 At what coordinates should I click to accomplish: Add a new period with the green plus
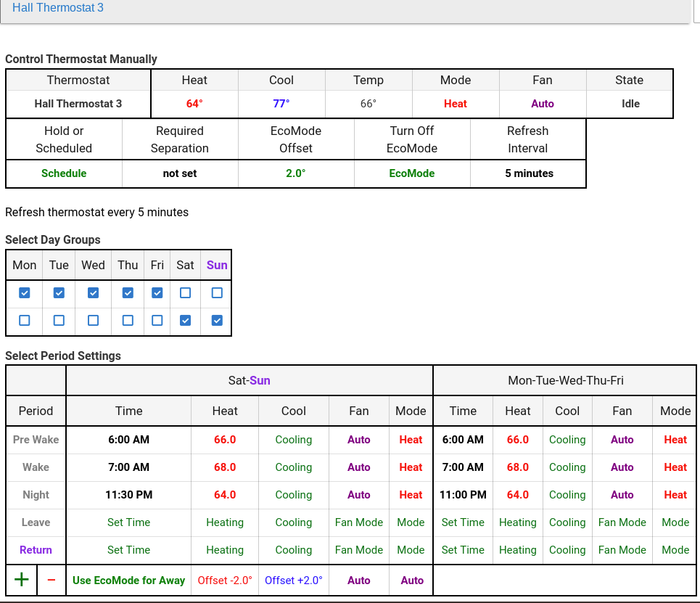(x=21, y=580)
